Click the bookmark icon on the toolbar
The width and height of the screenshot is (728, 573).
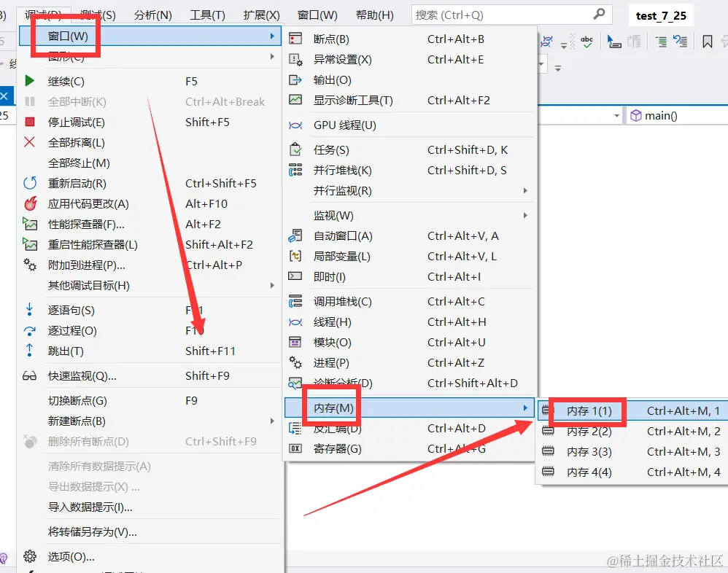tap(707, 42)
